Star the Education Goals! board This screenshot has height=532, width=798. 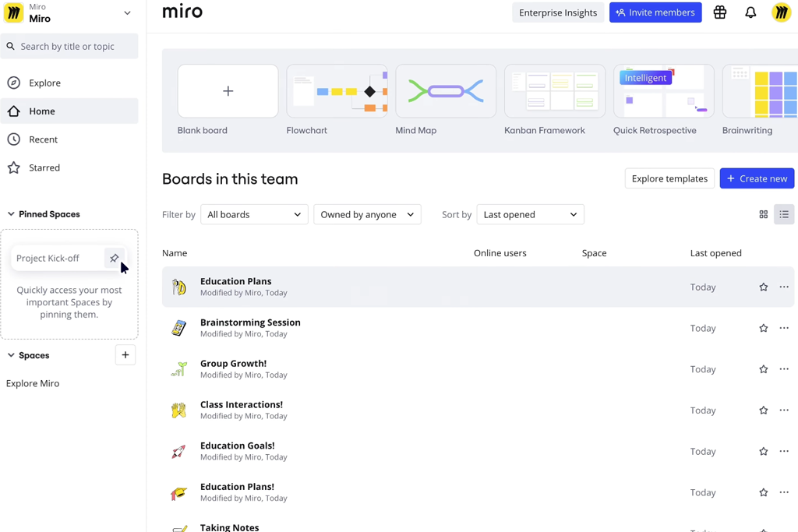tap(764, 452)
